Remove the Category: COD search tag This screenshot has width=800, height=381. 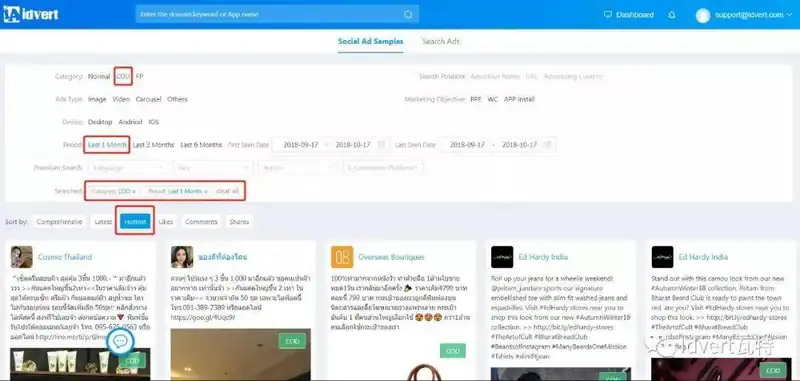pyautogui.click(x=134, y=191)
